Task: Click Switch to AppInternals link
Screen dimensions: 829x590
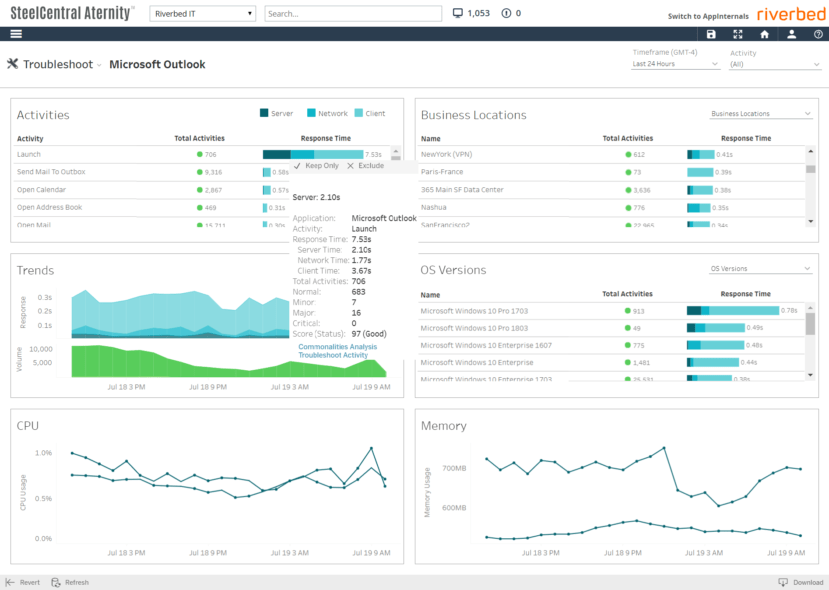Action: (708, 16)
